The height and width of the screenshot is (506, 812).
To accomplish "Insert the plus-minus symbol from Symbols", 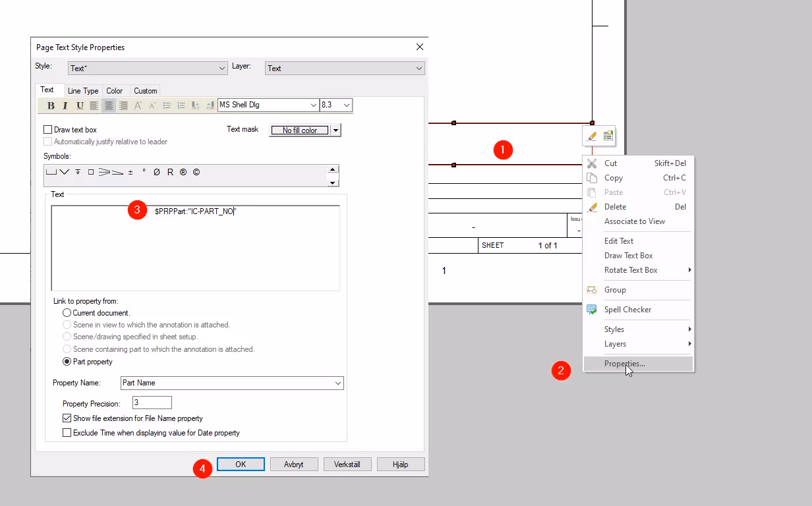I will (130, 172).
